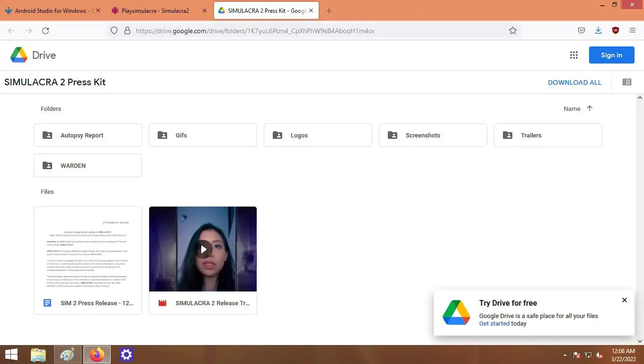Screen dimensions: 644x364
Task: Open the settings gear app on taskbar
Action: pyautogui.click(x=126, y=355)
